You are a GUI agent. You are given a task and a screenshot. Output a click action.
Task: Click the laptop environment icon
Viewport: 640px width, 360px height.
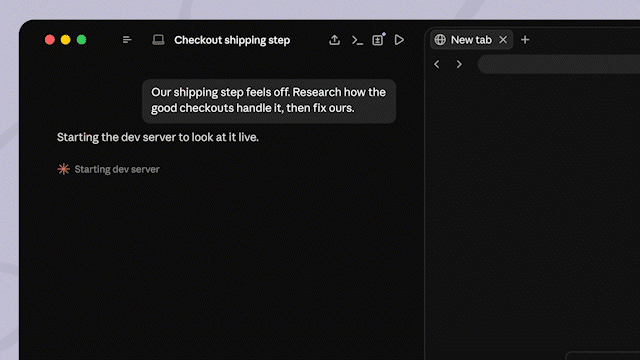click(158, 40)
